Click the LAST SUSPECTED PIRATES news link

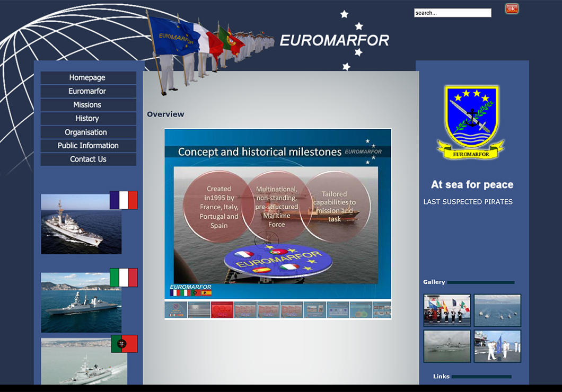tap(468, 202)
